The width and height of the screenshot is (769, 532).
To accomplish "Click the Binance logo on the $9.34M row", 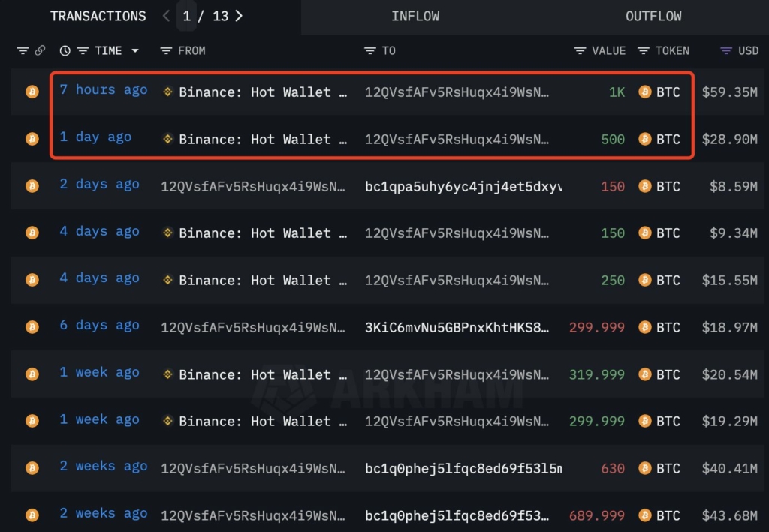I will (x=167, y=233).
